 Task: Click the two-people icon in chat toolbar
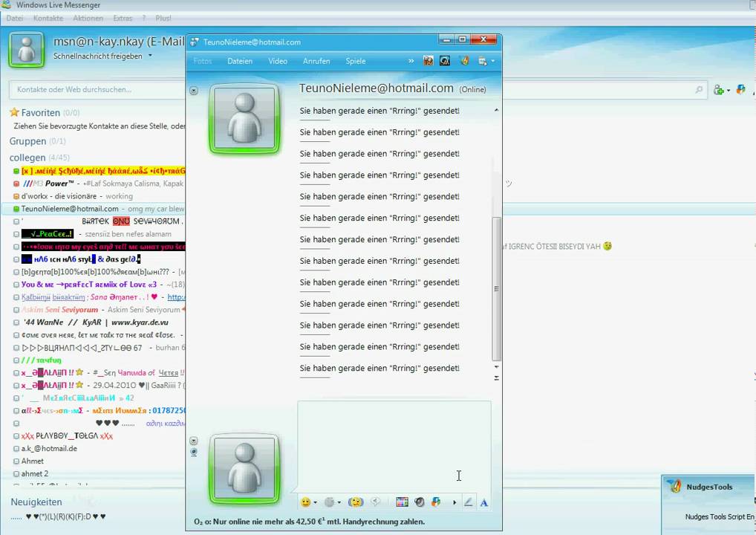tap(428, 61)
